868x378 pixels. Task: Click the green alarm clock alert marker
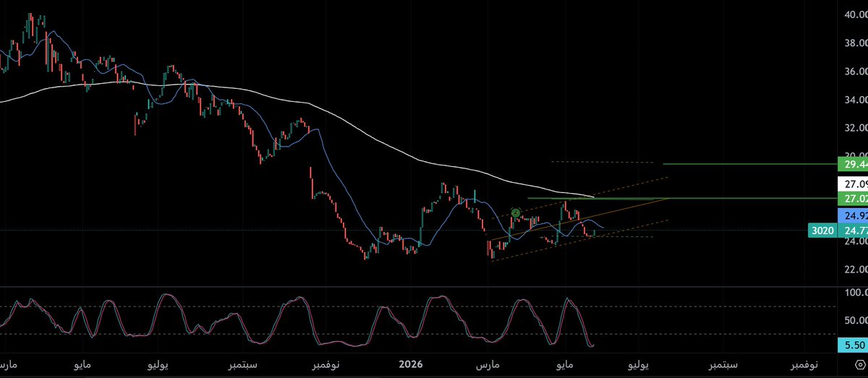click(x=516, y=212)
